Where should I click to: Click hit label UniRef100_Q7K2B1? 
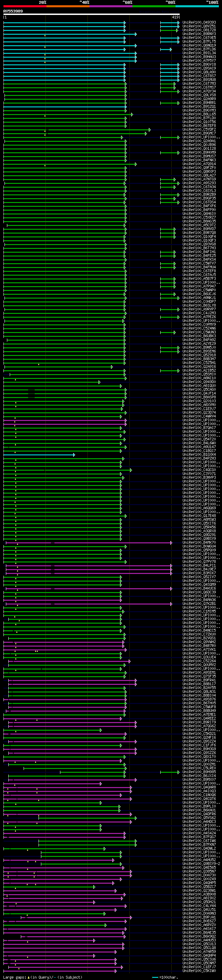pyautogui.click(x=199, y=604)
